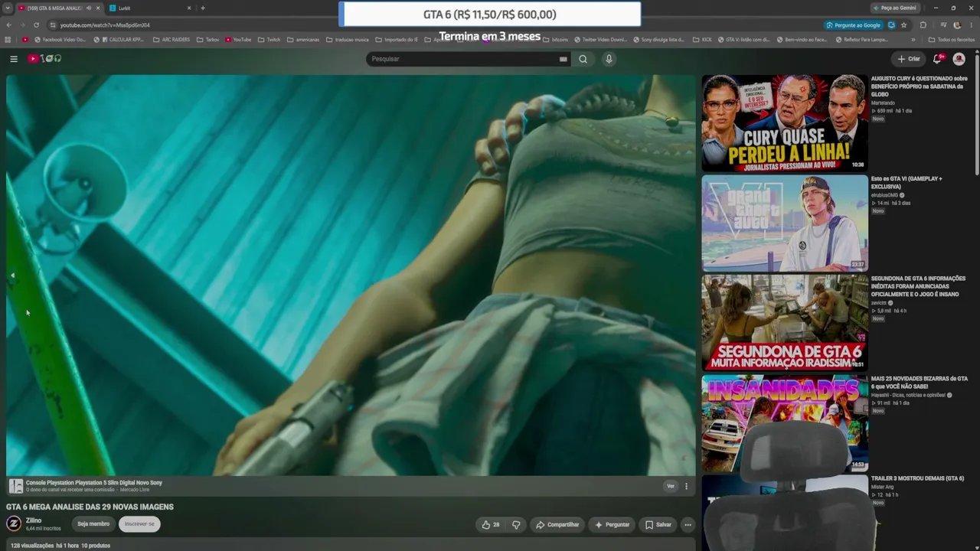
Task: Open SEGUNDONA DE GTA 6 video thumbnail
Action: coord(785,322)
